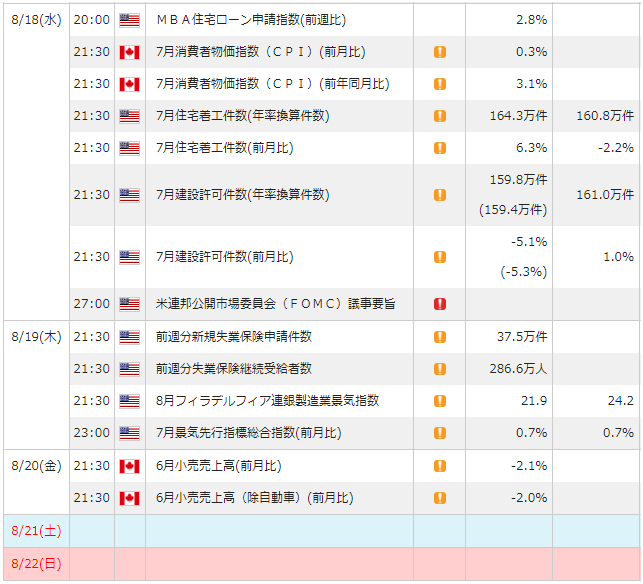This screenshot has width=643, height=584.
Task: Click the US flag beside 前週分失業保険継続受給者数
Action: click(x=129, y=369)
